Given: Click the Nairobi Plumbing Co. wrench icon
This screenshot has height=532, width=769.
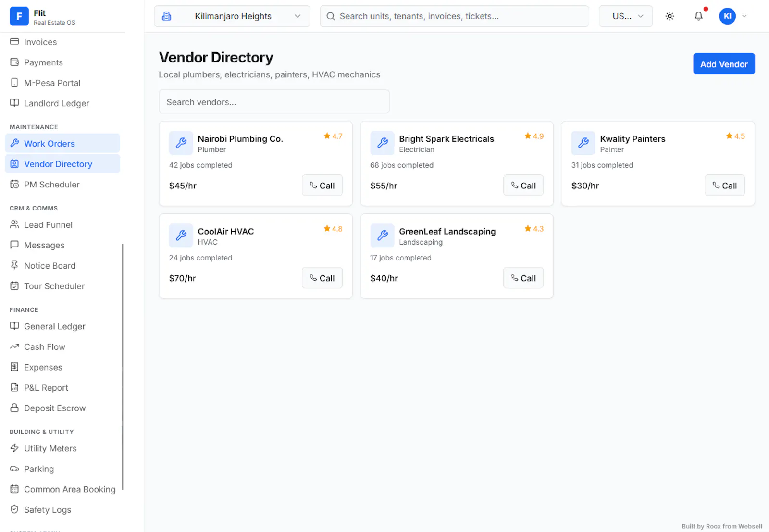Looking at the screenshot, I should coord(181,143).
